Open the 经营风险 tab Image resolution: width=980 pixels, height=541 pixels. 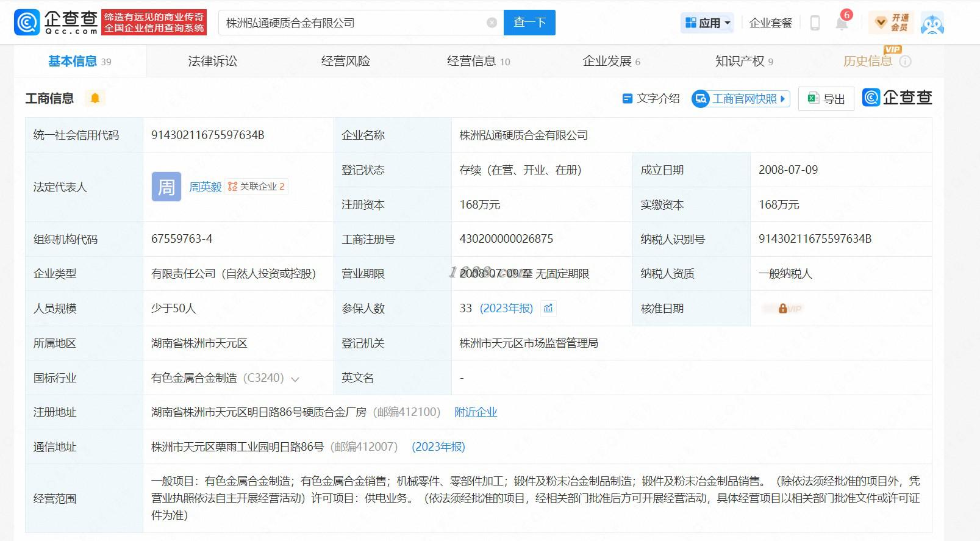click(x=346, y=61)
